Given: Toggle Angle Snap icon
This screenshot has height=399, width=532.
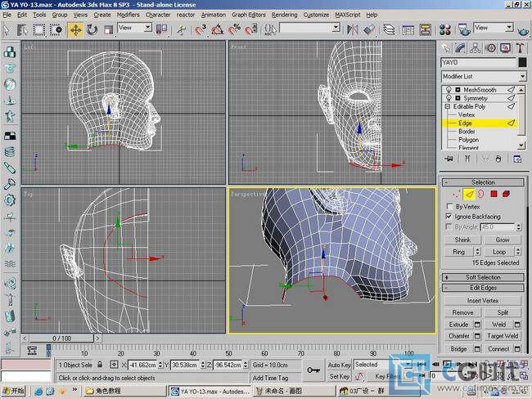Looking at the screenshot, I should pos(217,29).
